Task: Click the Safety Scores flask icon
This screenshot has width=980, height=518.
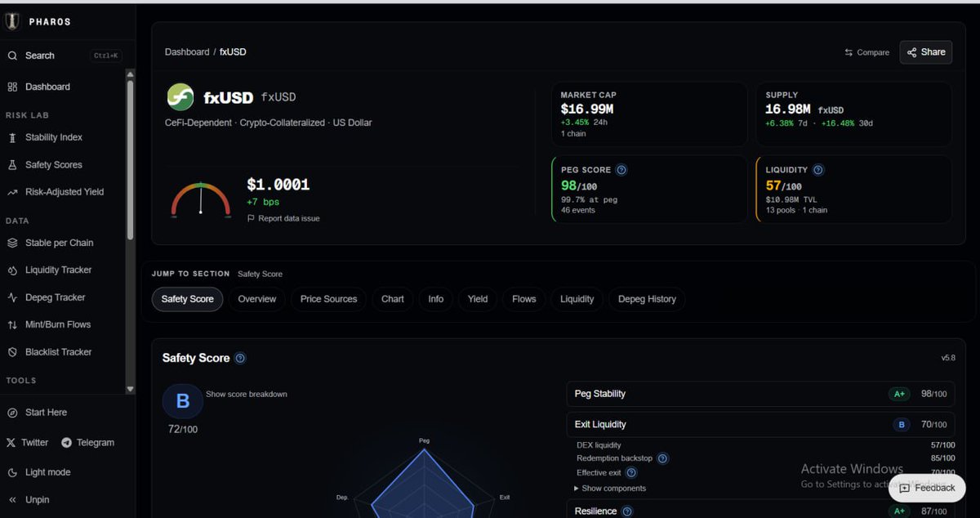Action: 12,165
